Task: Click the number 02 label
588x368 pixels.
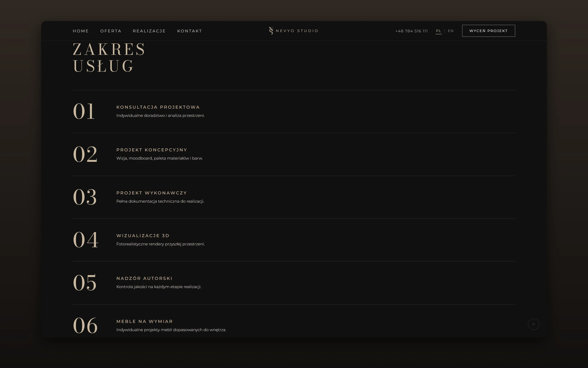Action: click(x=85, y=154)
